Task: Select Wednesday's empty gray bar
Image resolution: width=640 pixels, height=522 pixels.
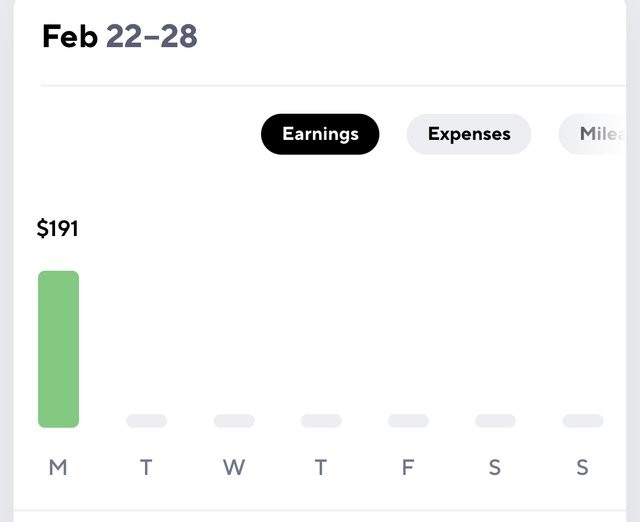Action: [x=234, y=421]
